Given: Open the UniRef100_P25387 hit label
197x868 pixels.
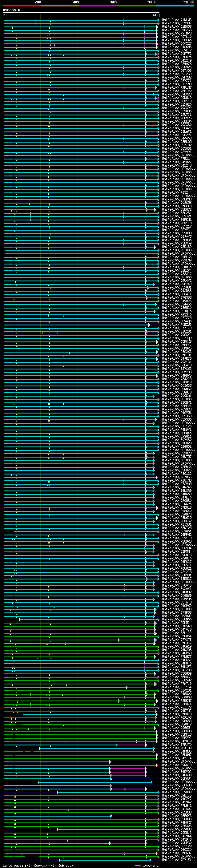Looking at the screenshot, I should 176,23.
